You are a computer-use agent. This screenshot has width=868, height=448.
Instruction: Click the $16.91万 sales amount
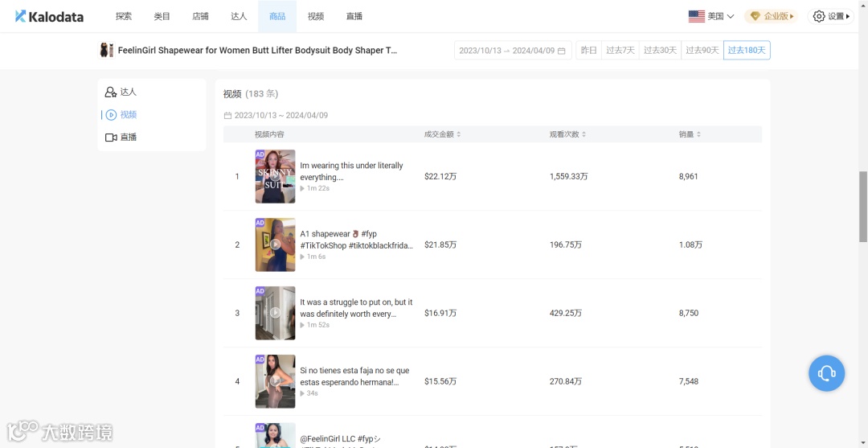[440, 313]
